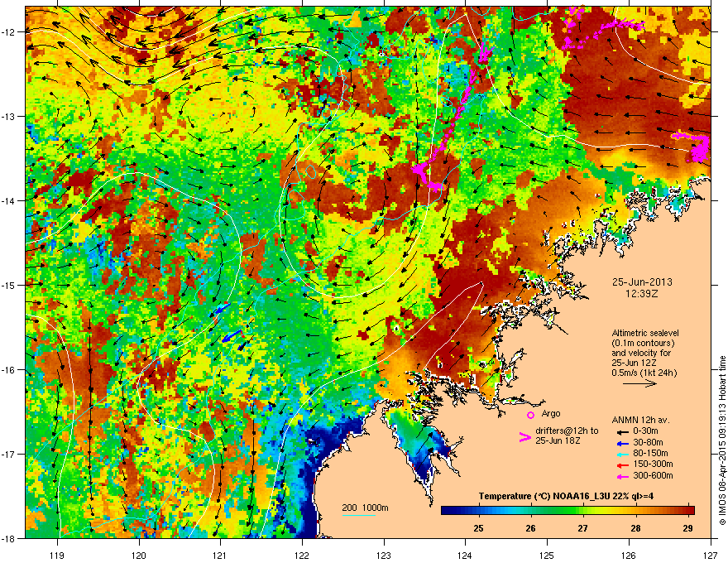This screenshot has height=563, width=728.
Task: Click the longitude axis label 122
Action: 302,555
